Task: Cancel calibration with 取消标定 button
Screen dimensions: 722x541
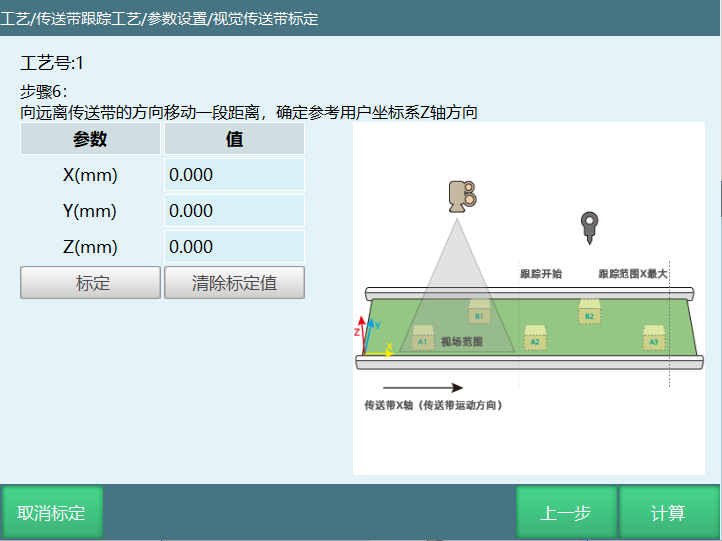Action: 52,513
